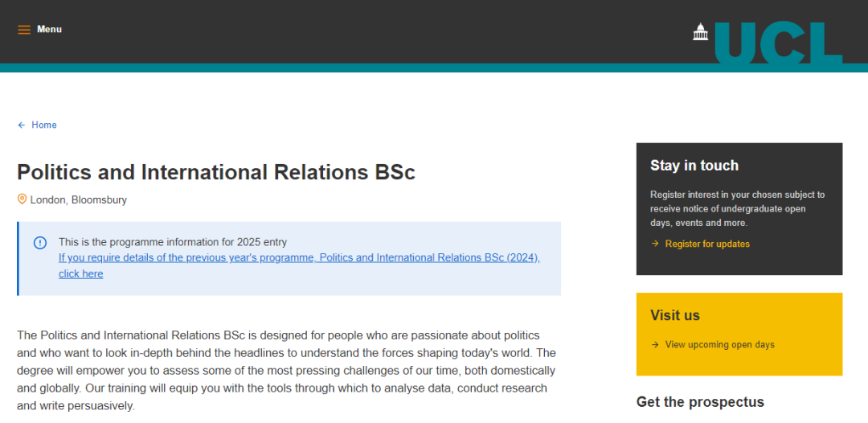
Task: Click the Visit us heading
Action: coord(675,315)
